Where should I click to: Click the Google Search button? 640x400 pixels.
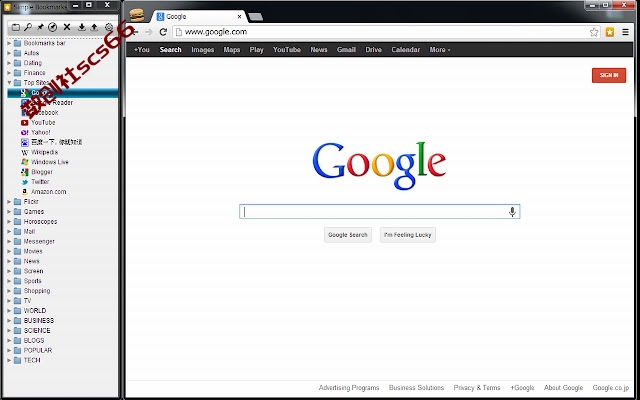348,235
